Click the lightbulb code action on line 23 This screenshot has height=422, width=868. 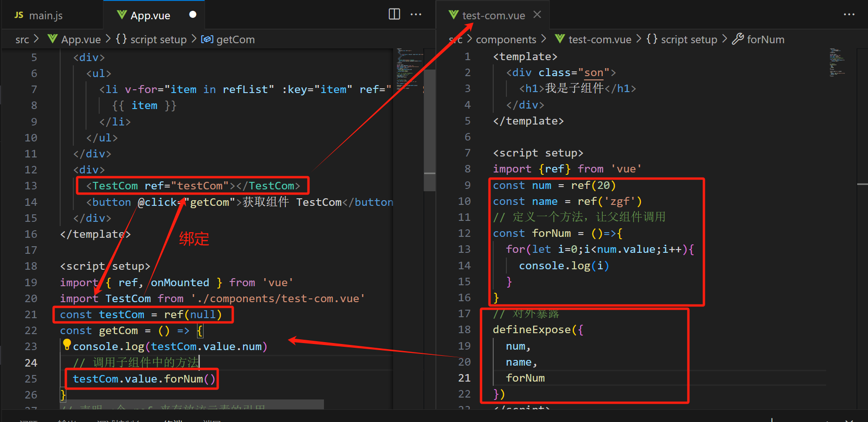[x=67, y=344]
